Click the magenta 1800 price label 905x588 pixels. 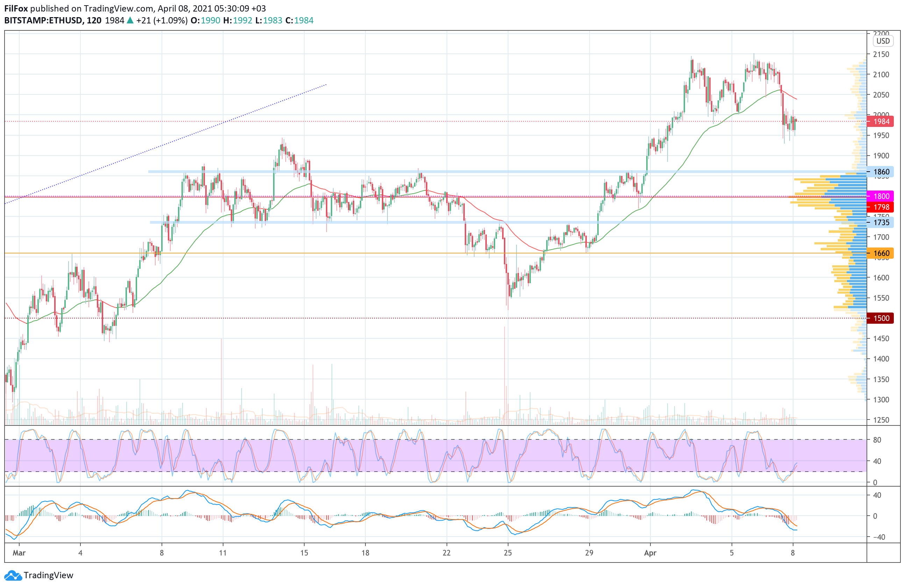881,196
